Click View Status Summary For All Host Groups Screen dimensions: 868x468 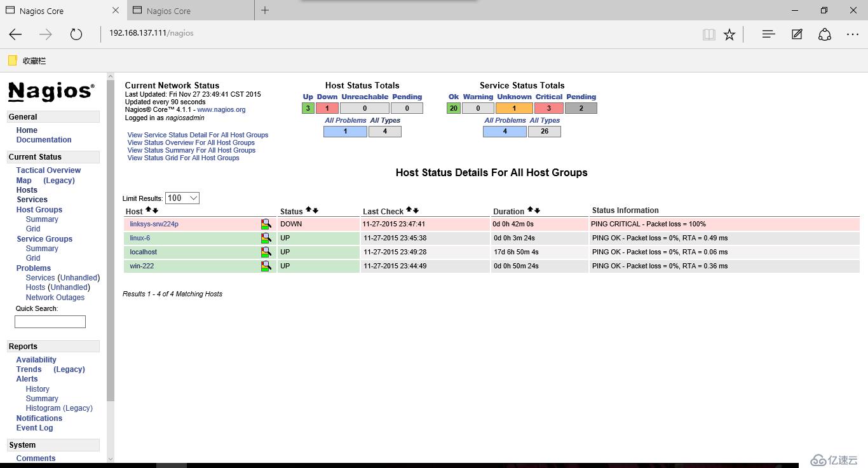click(191, 150)
